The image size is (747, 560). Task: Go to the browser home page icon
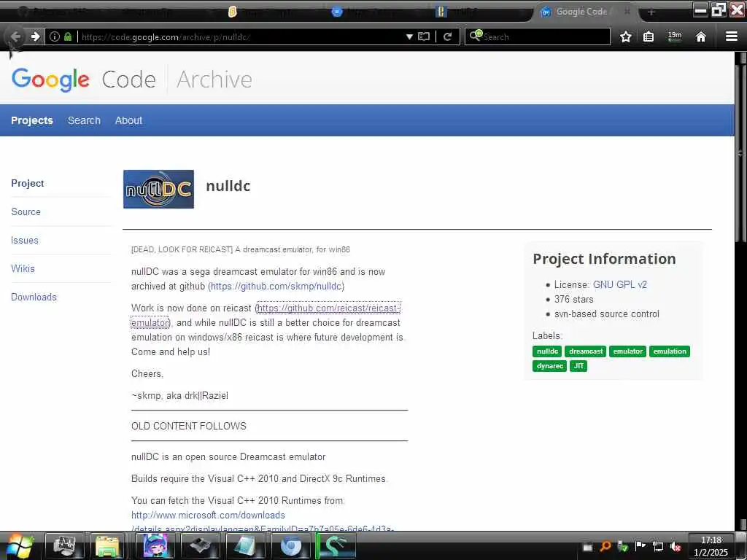point(700,36)
